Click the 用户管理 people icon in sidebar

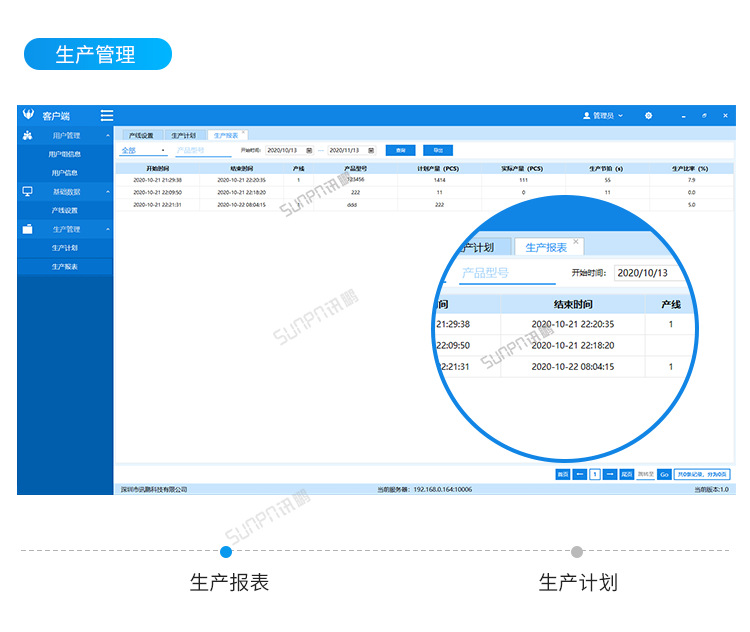(x=28, y=135)
